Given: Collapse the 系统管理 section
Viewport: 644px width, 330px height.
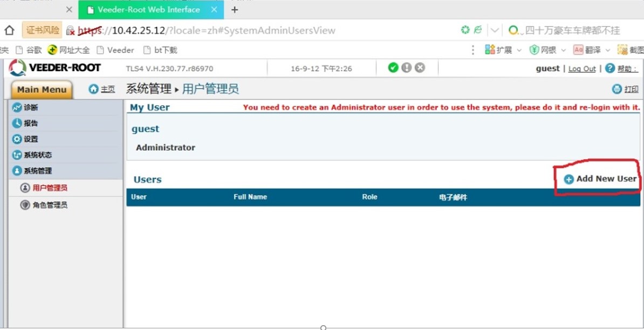Looking at the screenshot, I should point(38,171).
